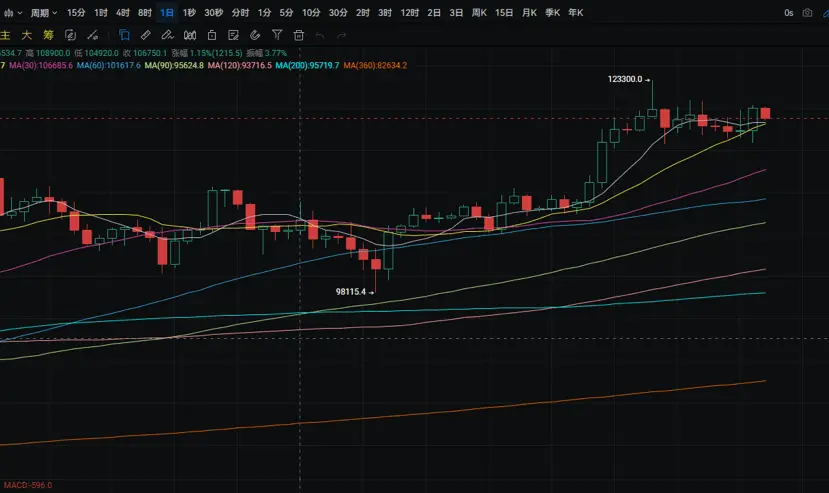
Task: Choose the 5分 interval
Action: [286, 13]
